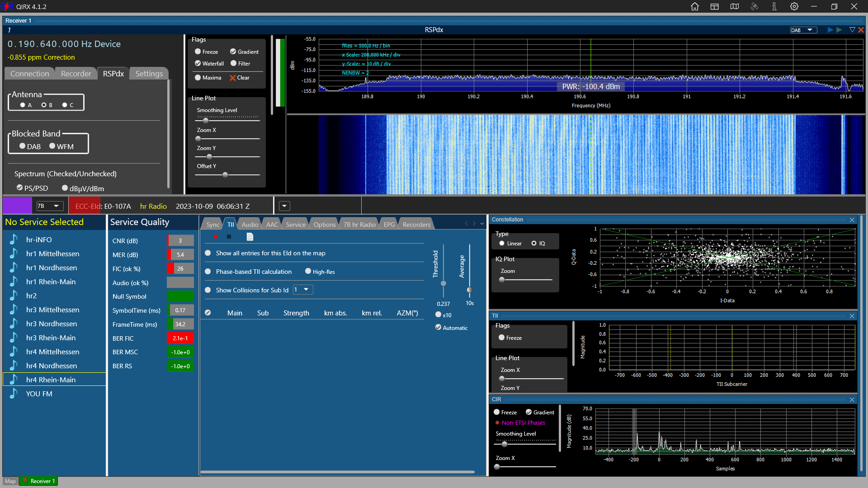Screen dimensions: 868x488
Task: Open the Sub Id collisions dropdown
Action: coord(302,290)
